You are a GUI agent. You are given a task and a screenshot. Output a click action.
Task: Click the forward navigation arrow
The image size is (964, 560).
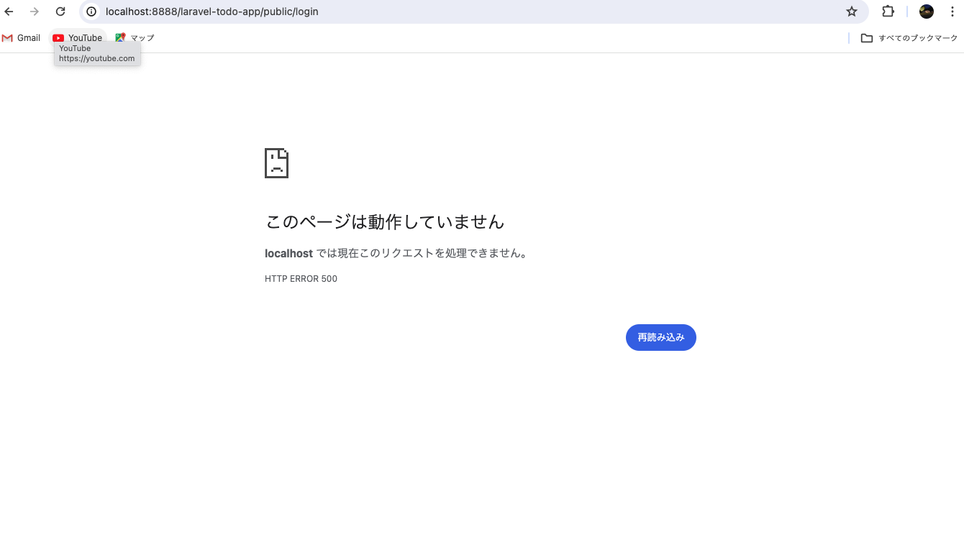[35, 12]
